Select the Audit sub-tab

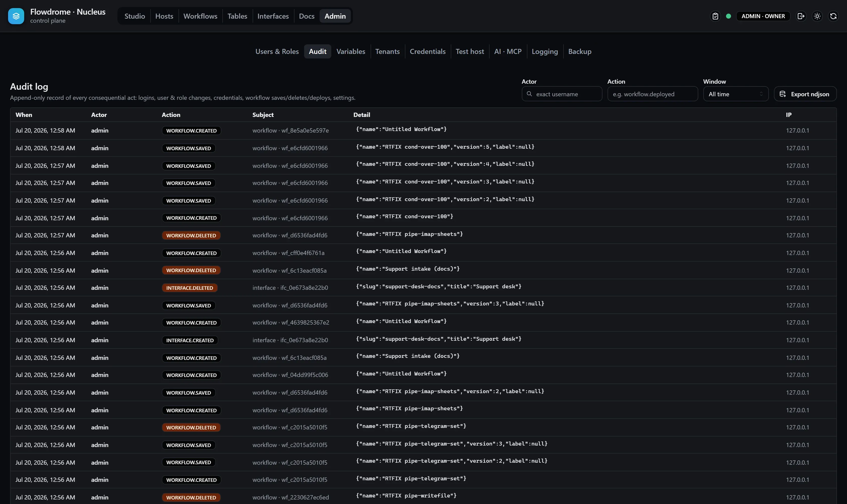(x=317, y=51)
